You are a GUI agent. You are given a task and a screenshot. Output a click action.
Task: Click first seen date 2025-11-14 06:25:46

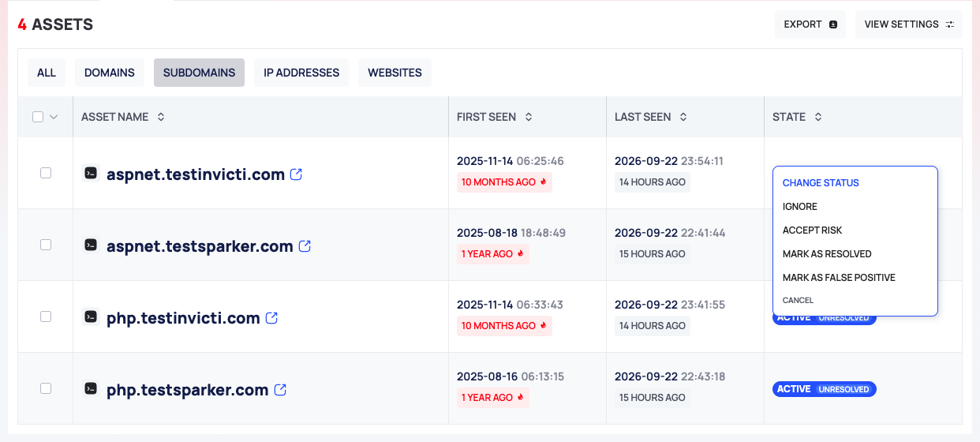click(x=511, y=161)
